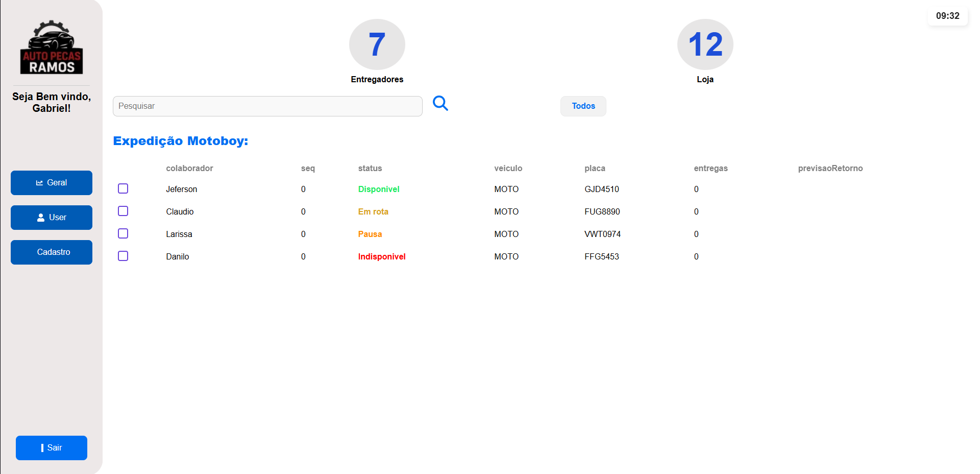Click the Loja counter circle showing 12
This screenshot has width=980, height=474.
[x=705, y=44]
